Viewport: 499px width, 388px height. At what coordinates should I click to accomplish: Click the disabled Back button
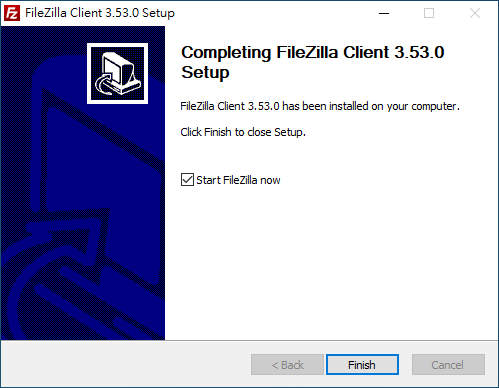[x=287, y=364]
